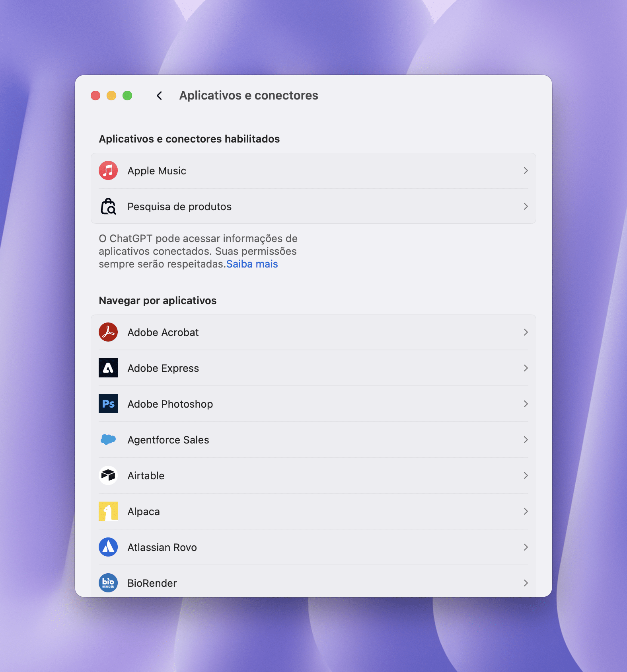The height and width of the screenshot is (672, 627).
Task: Click the Apple Music app icon
Action: [108, 171]
